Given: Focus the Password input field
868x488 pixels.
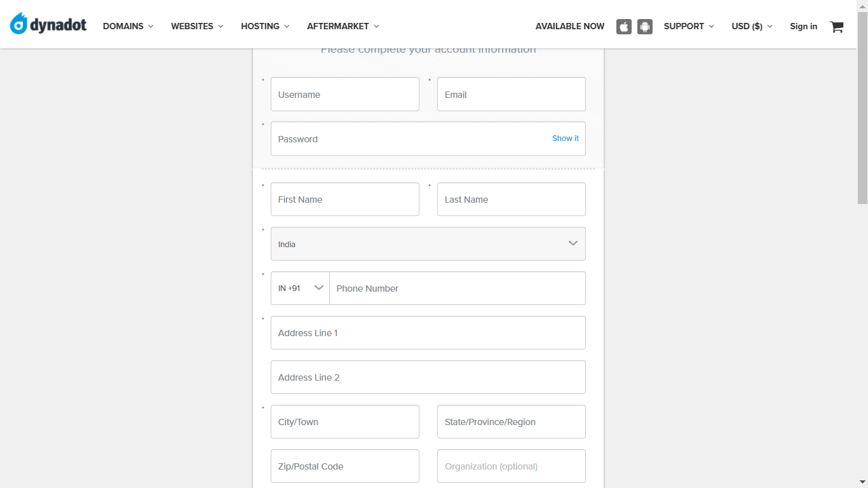Looking at the screenshot, I should coord(428,139).
